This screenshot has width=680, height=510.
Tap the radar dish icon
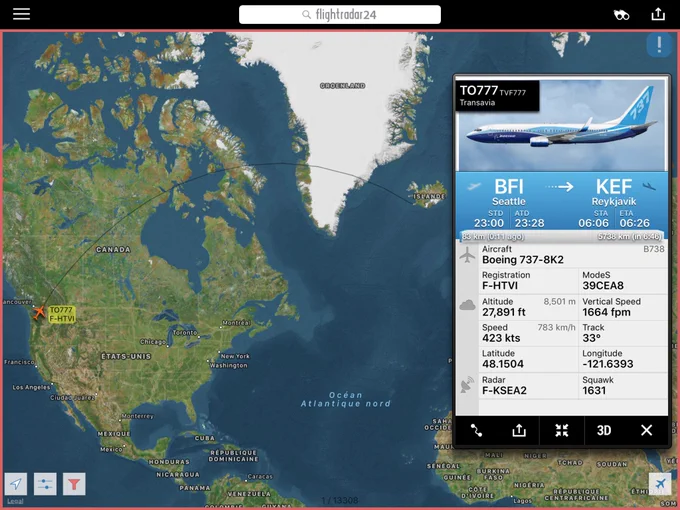(467, 385)
